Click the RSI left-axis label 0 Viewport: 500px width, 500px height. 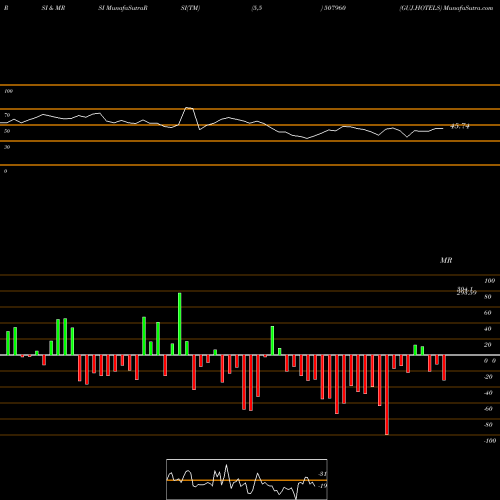click(x=5, y=171)
